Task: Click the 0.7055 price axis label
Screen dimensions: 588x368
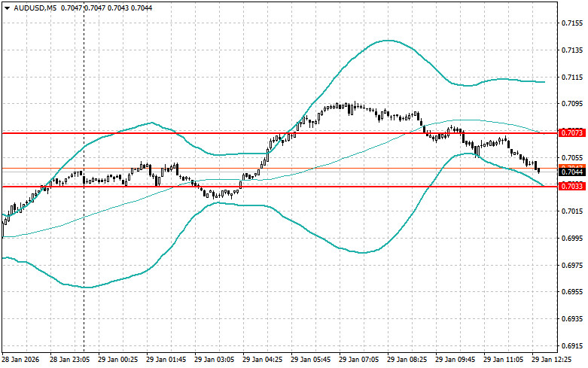Action: (572, 157)
